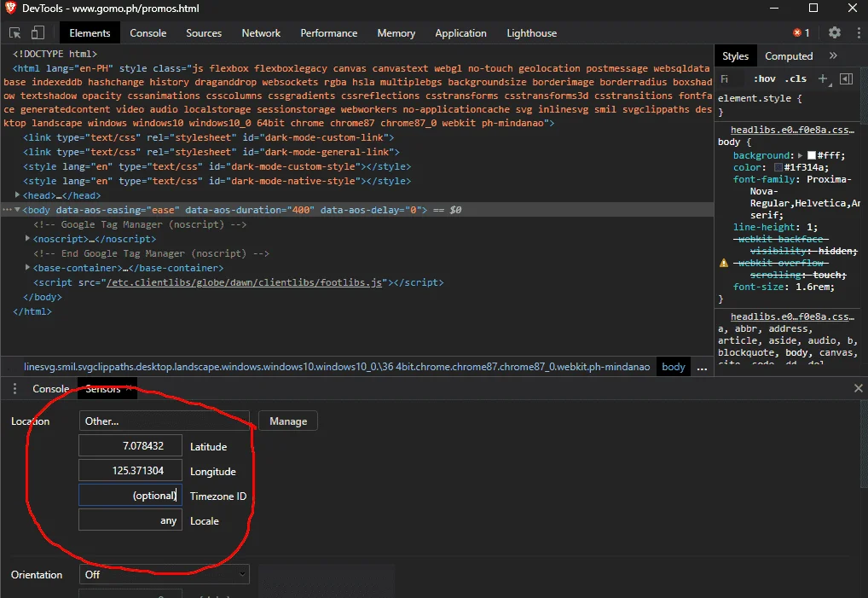Click the Locale input field
The width and height of the screenshot is (868, 598).
click(x=130, y=520)
